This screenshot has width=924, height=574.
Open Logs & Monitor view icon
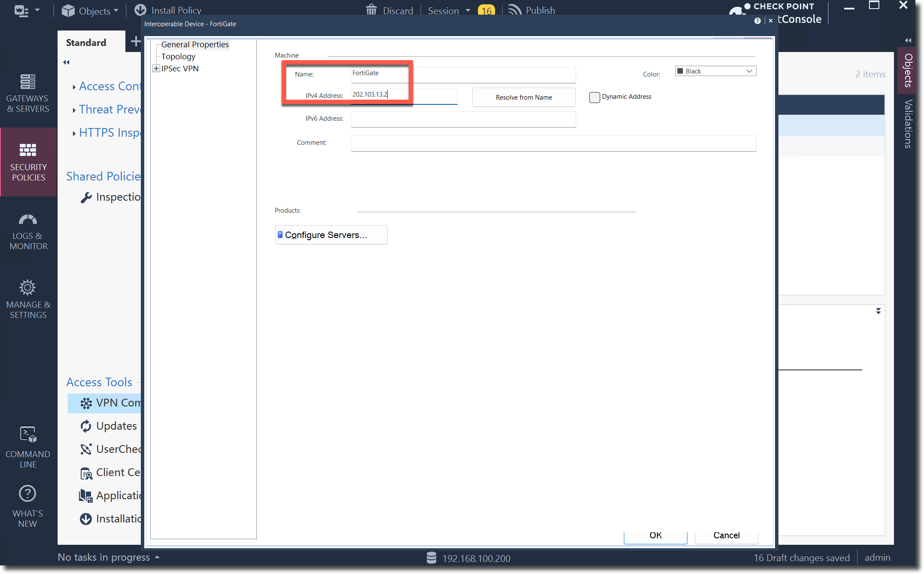(28, 220)
